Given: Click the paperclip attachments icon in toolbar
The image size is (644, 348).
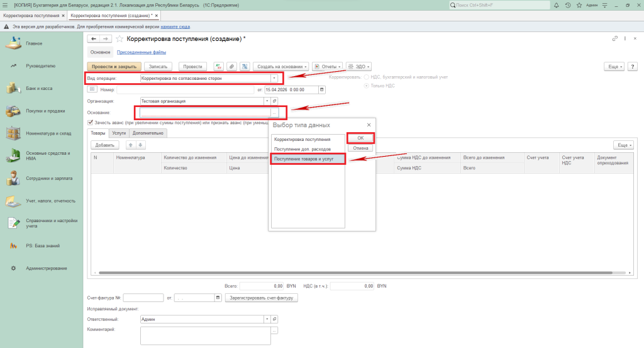Looking at the screenshot, I should coord(231,66).
